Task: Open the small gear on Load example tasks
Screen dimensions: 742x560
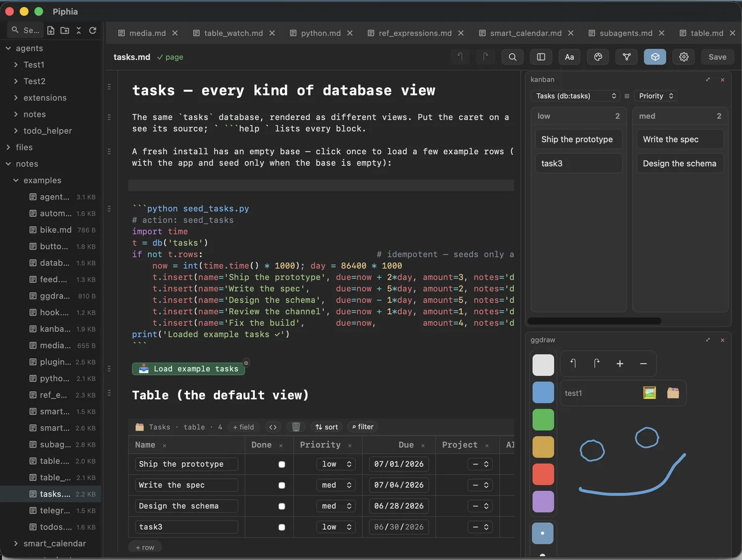Action: (x=246, y=363)
